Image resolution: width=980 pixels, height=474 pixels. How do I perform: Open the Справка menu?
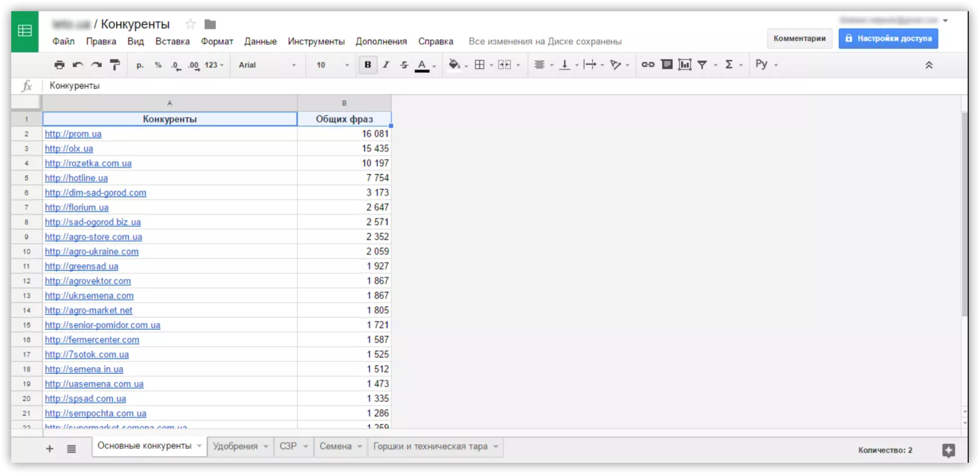click(x=436, y=41)
